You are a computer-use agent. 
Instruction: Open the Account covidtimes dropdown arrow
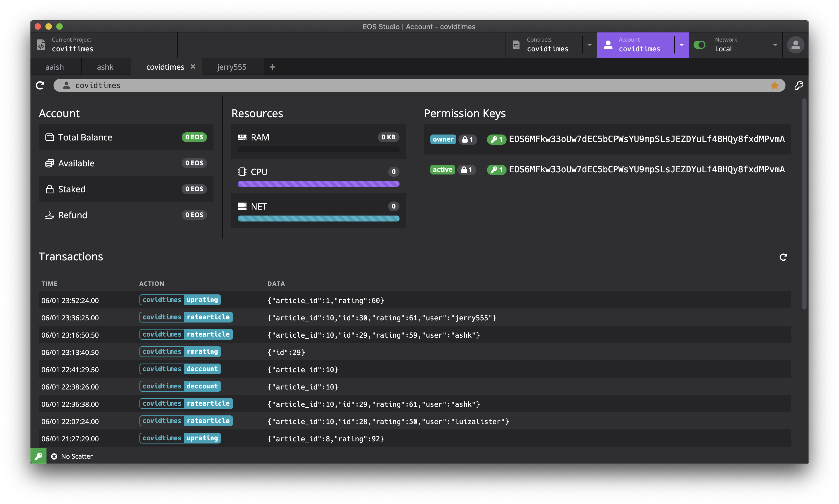[x=681, y=45]
